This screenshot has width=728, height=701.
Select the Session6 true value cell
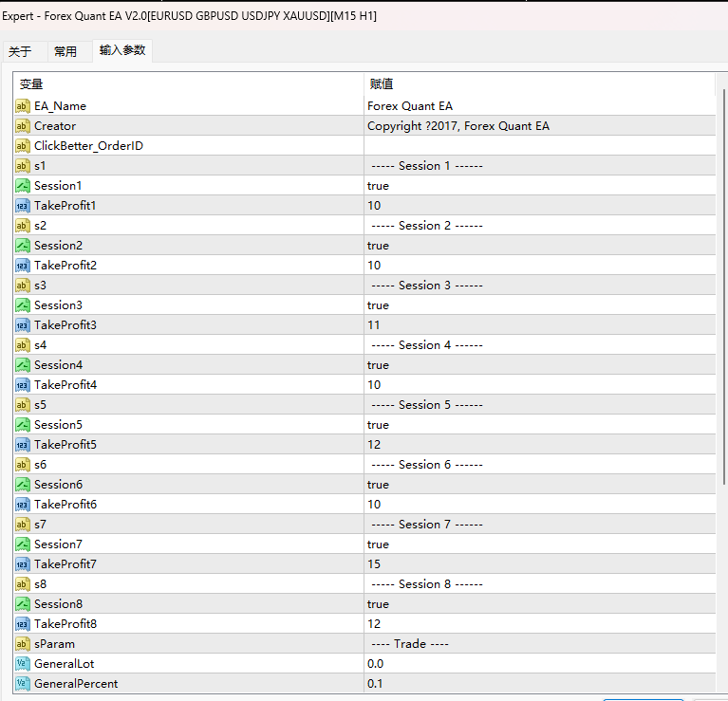(x=539, y=485)
